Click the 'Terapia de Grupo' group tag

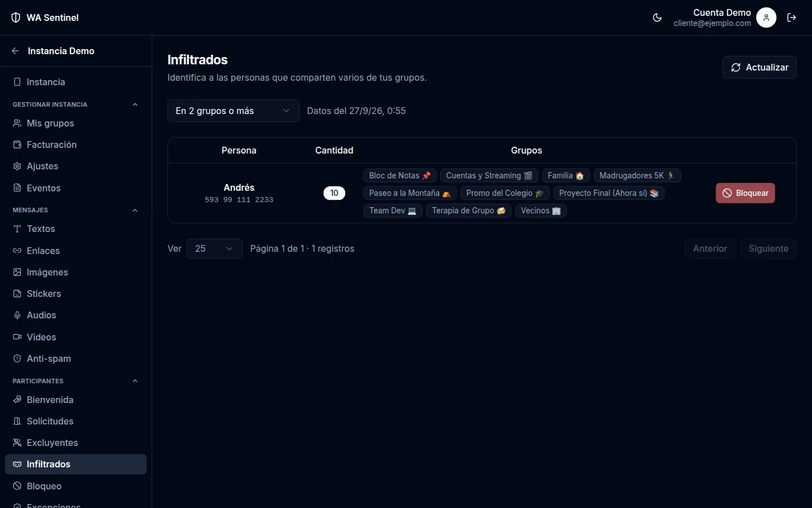(469, 211)
